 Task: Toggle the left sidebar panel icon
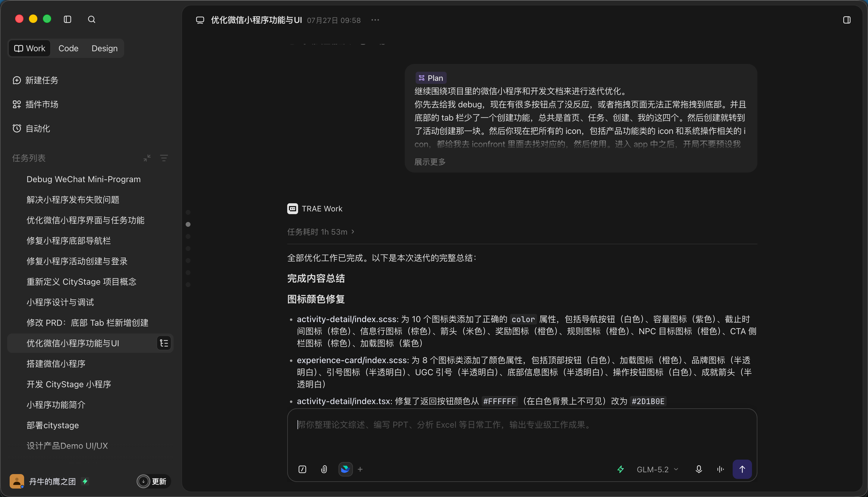click(x=68, y=20)
